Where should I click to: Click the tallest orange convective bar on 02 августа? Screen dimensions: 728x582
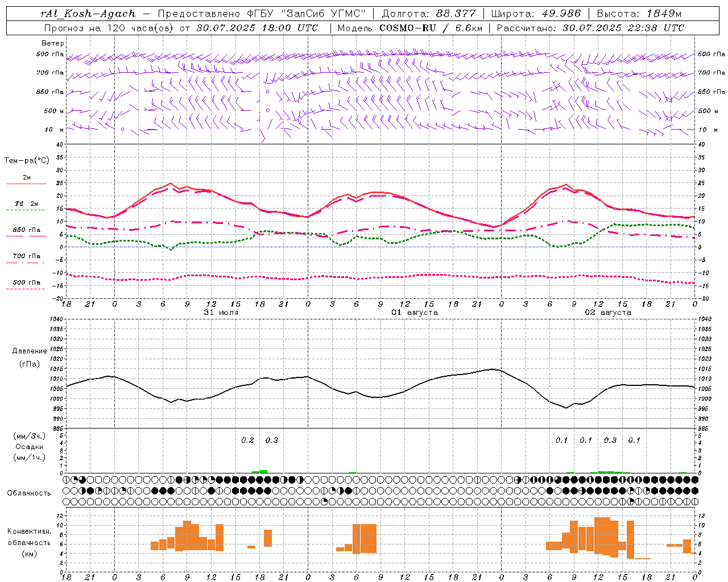[602, 535]
